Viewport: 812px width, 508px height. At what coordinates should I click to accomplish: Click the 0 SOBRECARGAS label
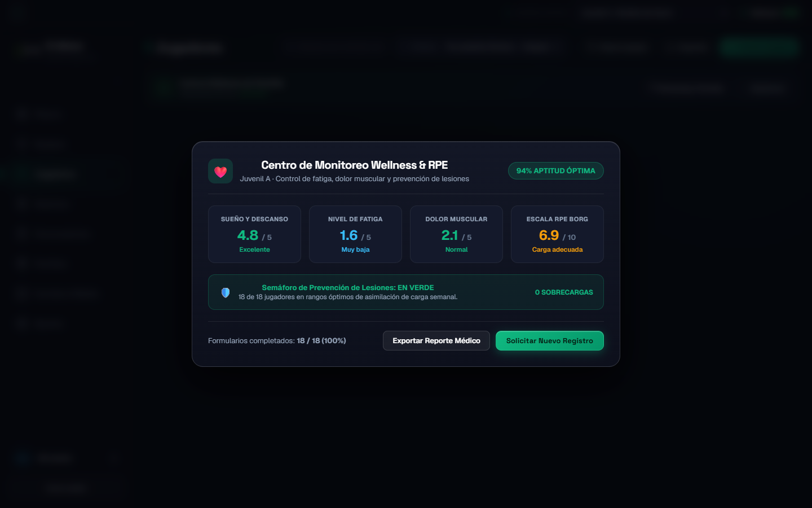click(x=564, y=292)
